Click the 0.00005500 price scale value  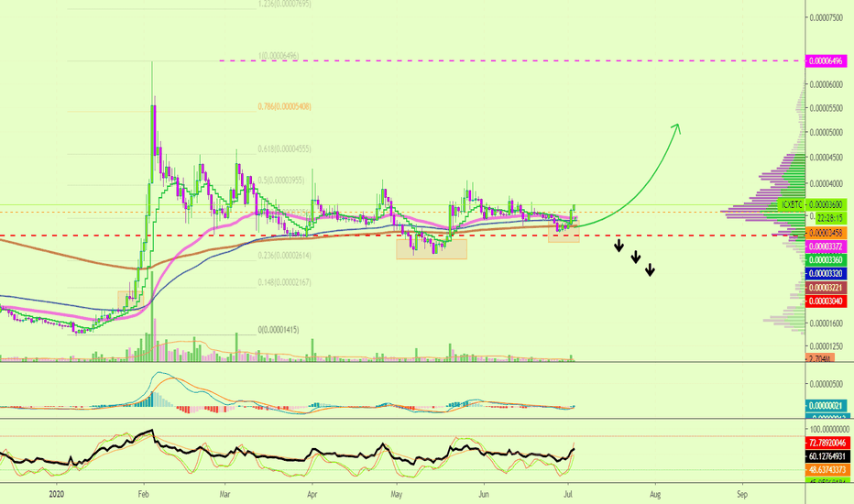point(826,108)
